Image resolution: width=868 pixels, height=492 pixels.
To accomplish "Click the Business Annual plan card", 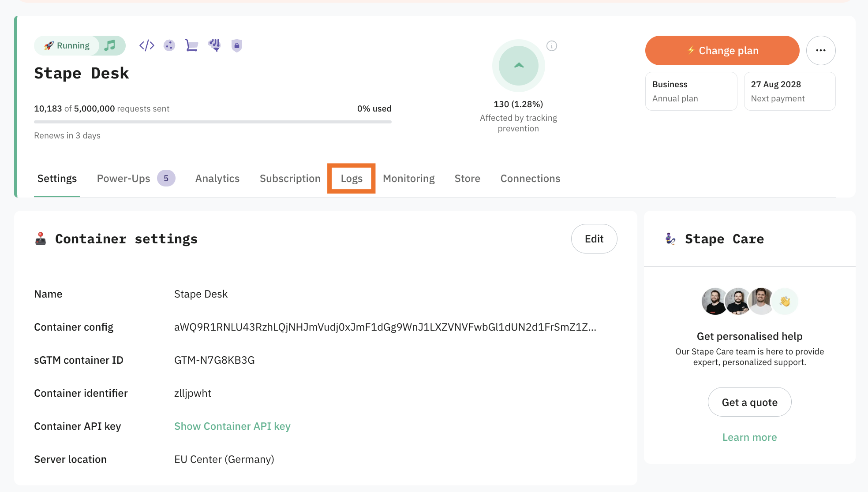I will (x=691, y=91).
